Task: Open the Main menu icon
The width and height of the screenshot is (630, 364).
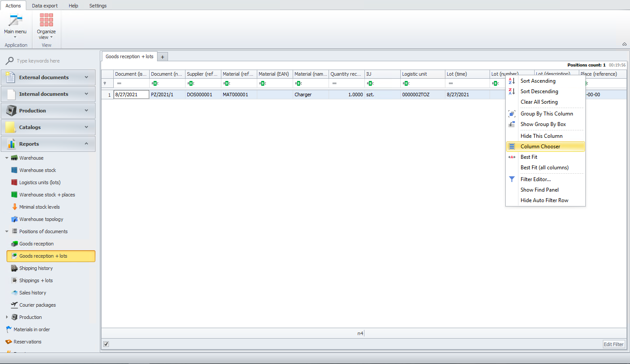Action: 15,21
